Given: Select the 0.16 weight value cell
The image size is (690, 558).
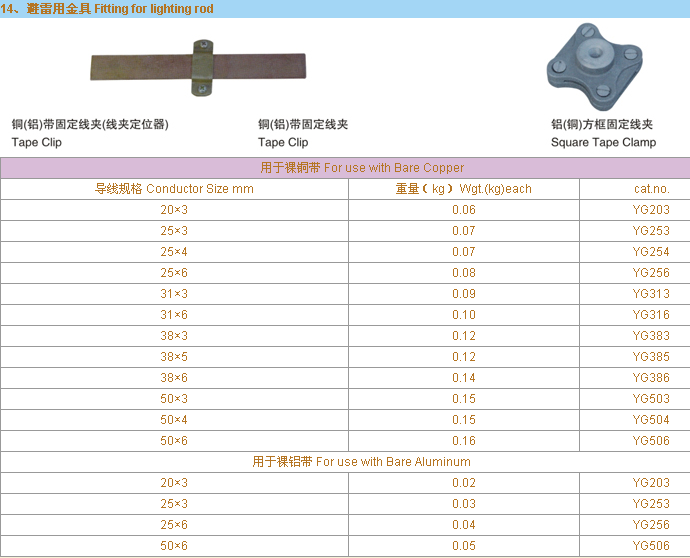Looking at the screenshot, I should 463,441.
